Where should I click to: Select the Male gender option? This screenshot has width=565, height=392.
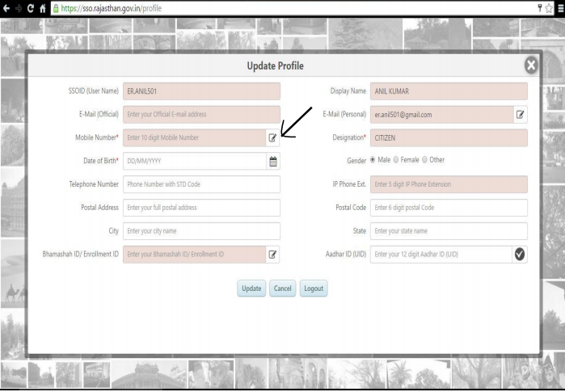(373, 159)
